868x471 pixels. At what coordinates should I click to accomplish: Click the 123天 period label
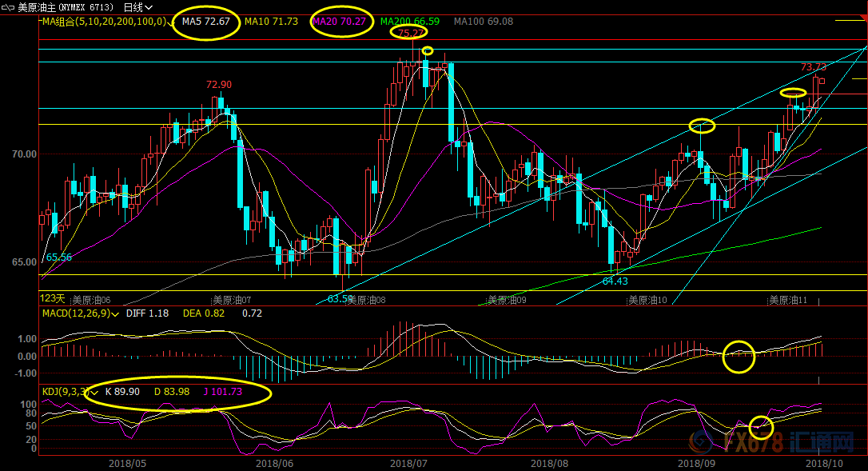point(53,297)
